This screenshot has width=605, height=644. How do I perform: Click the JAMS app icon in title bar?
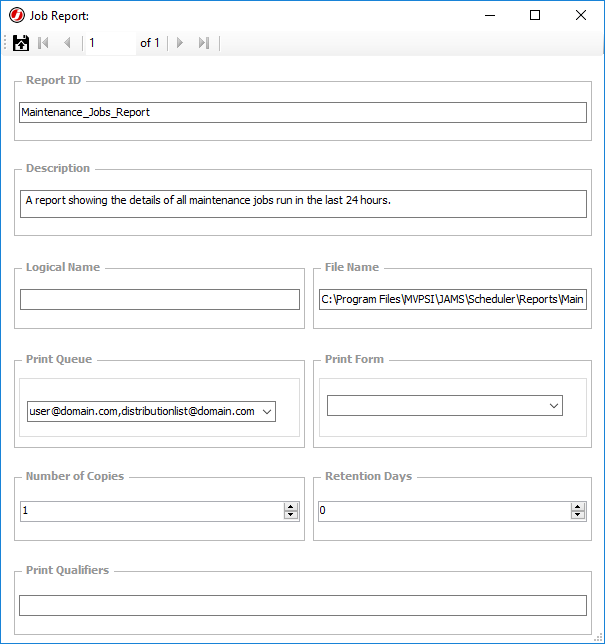(x=17, y=16)
